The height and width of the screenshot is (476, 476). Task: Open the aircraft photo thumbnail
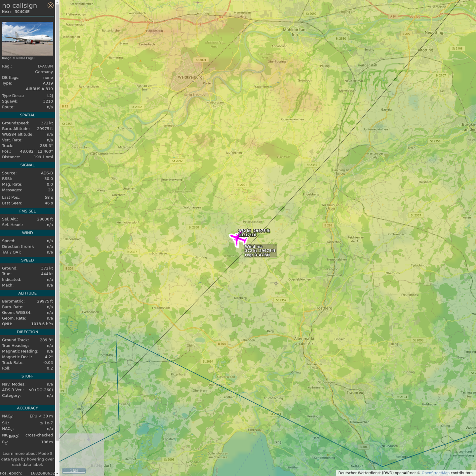(27, 39)
